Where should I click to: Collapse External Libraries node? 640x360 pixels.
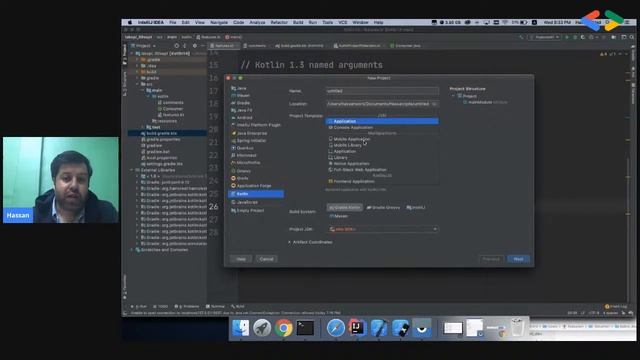132,170
